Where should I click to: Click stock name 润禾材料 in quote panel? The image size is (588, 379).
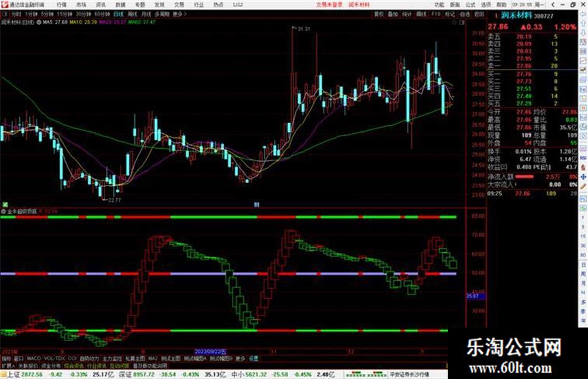516,16
